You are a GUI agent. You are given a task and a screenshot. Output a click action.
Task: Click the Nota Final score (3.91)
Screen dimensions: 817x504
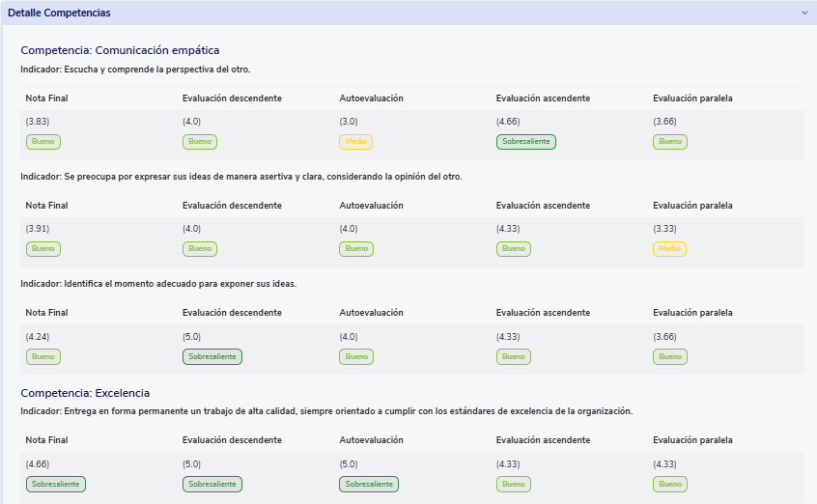(39, 228)
